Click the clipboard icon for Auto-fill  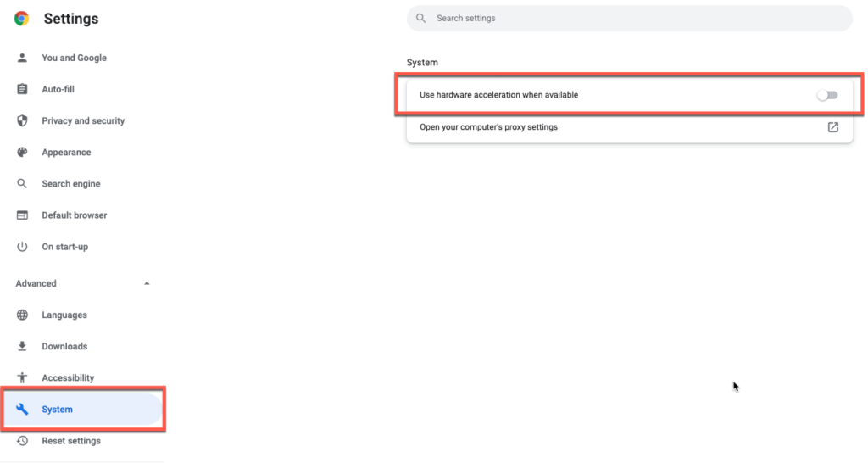click(23, 89)
